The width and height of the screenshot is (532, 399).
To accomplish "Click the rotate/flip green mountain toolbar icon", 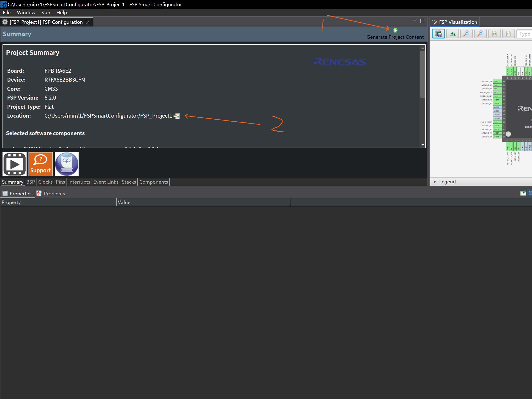I will [452, 34].
